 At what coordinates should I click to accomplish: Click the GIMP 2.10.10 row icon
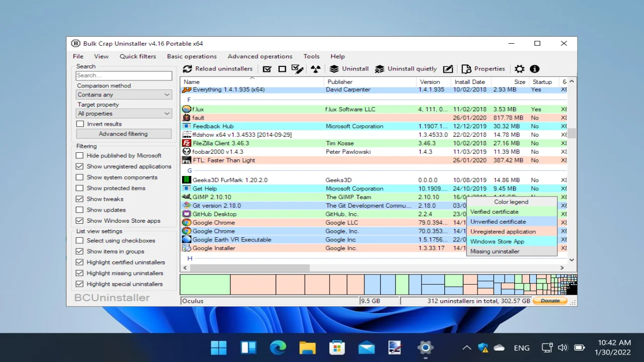[x=187, y=197]
